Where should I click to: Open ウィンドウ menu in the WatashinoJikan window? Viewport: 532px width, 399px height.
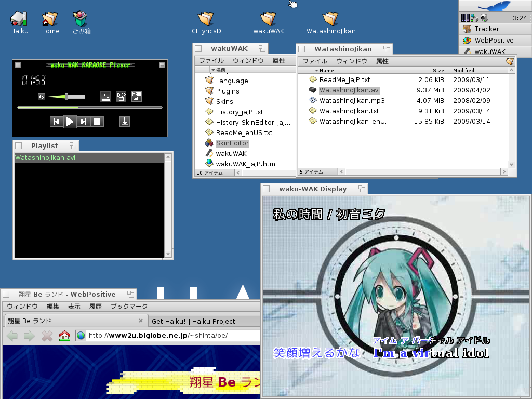click(352, 61)
